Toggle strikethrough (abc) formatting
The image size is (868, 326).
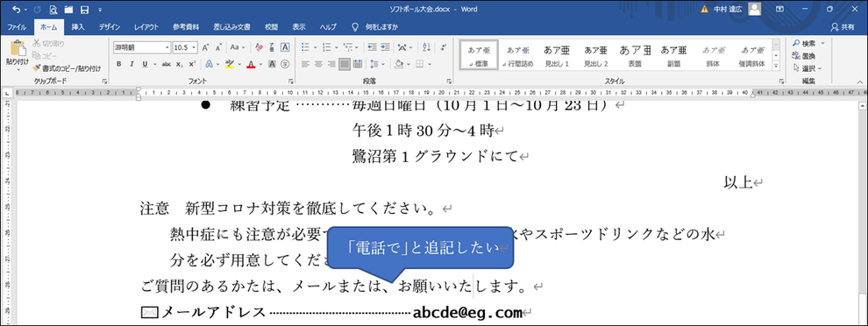tap(166, 64)
